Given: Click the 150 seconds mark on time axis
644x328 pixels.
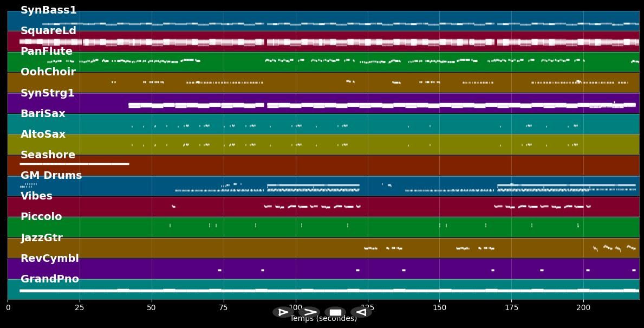Looking at the screenshot, I should pos(439,308).
